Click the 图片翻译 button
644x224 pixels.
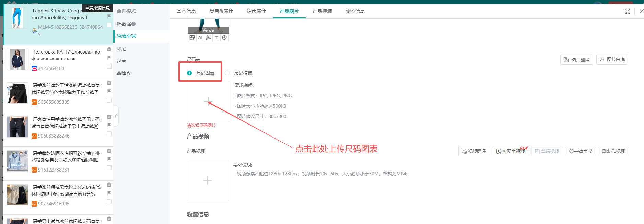576,60
